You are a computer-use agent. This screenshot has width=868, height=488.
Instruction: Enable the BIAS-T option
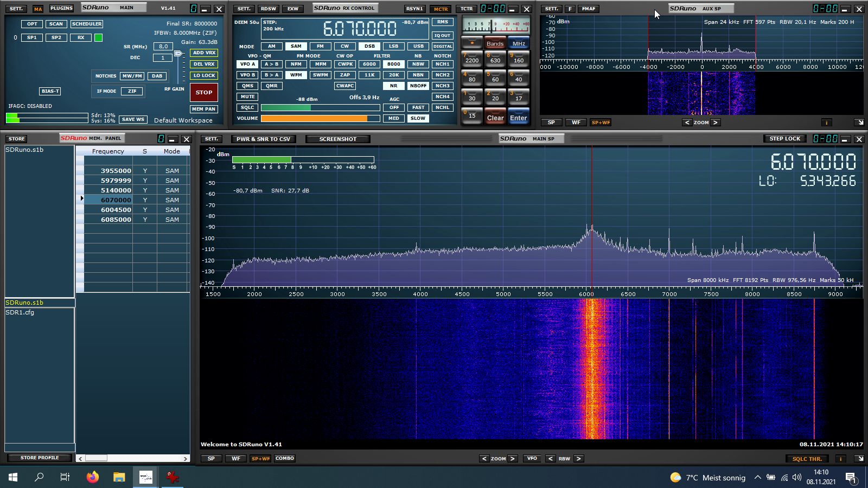50,91
